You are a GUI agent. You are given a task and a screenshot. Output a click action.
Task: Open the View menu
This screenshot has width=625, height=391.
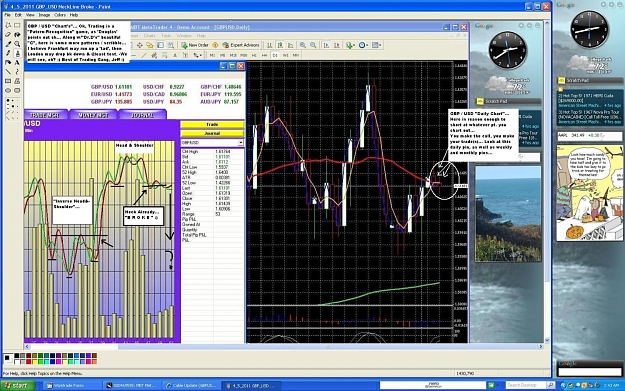click(30, 15)
